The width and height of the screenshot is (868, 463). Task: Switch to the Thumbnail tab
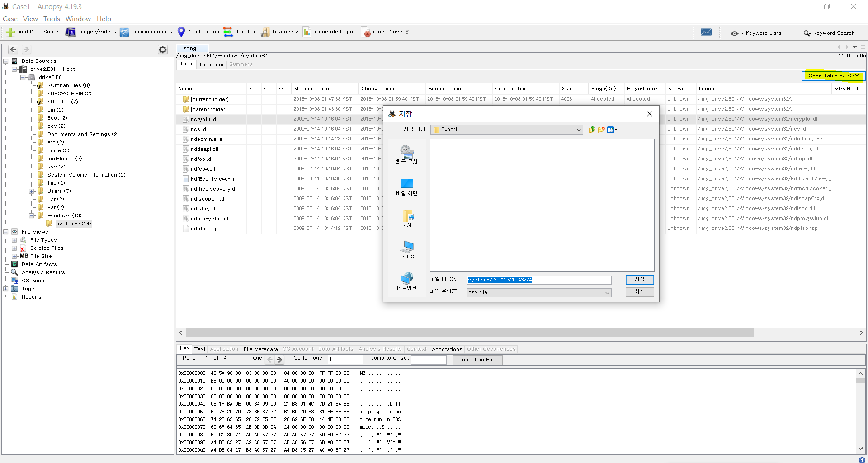[x=212, y=65]
